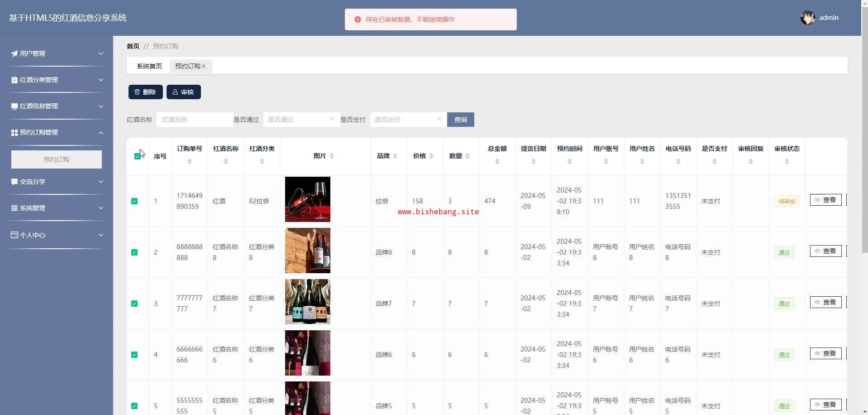Open 预约订购 submenu item in sidebar

pyautogui.click(x=57, y=159)
